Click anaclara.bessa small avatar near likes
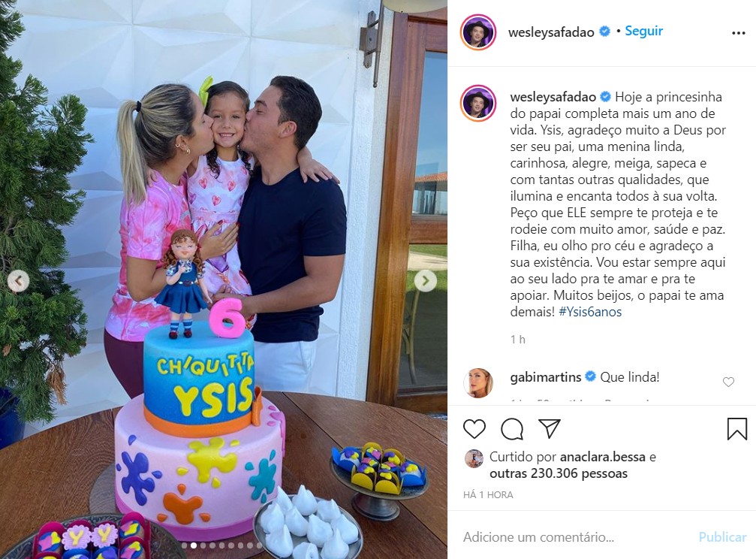This screenshot has width=756, height=559. pos(474,458)
